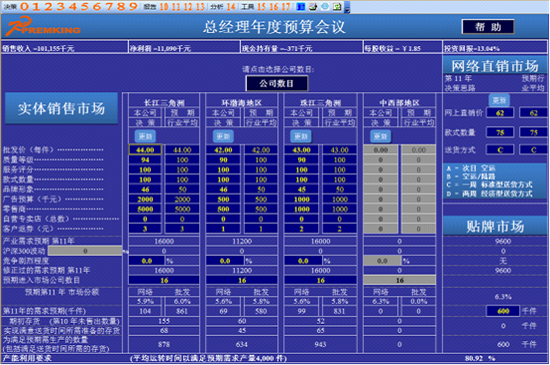Open the 实体销售市场 panel header
550x365 pixels.
point(61,108)
